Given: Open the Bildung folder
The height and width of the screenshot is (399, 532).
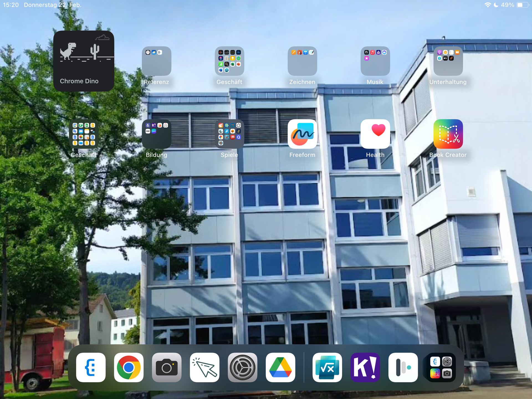Looking at the screenshot, I should pos(156,134).
